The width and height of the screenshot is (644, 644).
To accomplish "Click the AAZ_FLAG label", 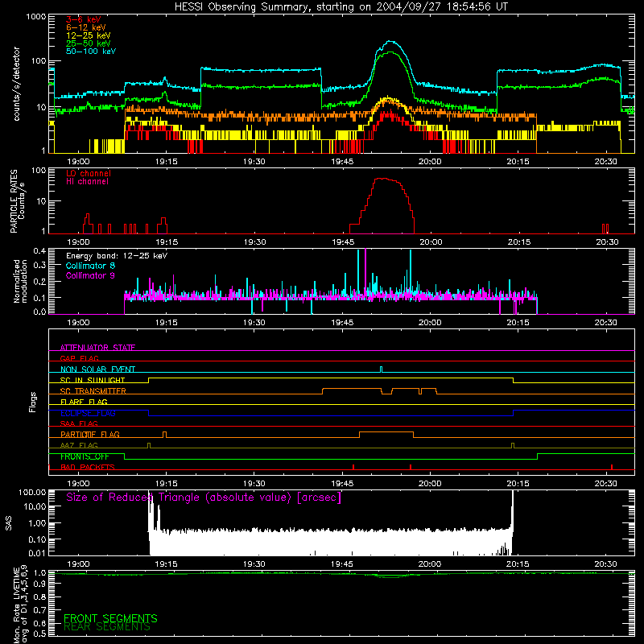I will point(79,445).
